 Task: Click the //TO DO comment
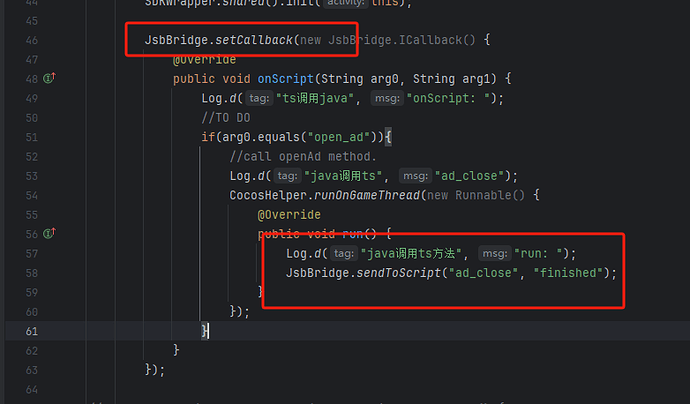(x=226, y=118)
